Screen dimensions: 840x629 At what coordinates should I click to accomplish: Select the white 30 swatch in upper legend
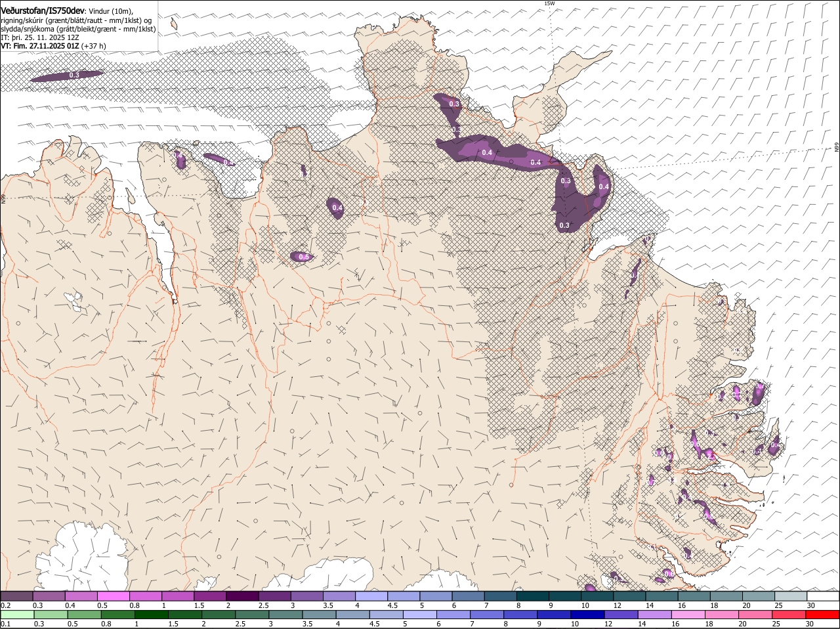pyautogui.click(x=823, y=596)
